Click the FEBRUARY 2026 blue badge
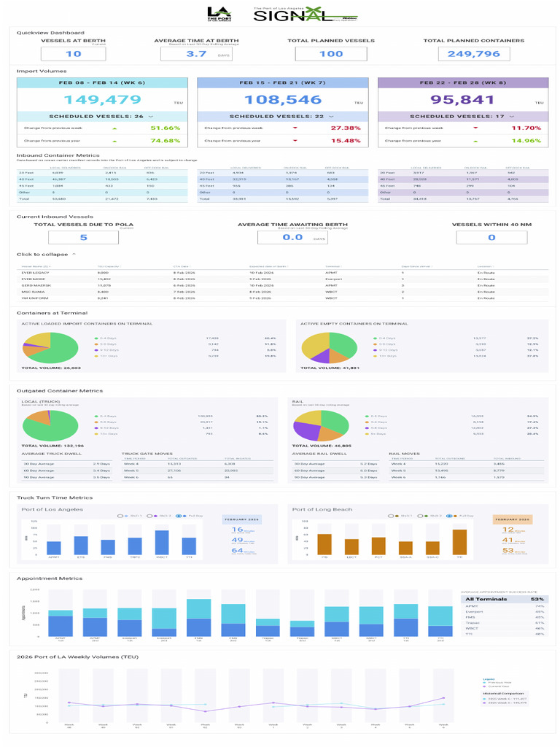560x747 pixels. tap(242, 519)
